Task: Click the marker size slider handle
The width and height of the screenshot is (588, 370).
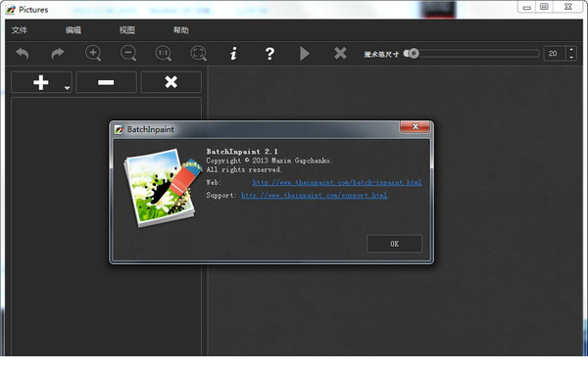Action: coord(413,54)
